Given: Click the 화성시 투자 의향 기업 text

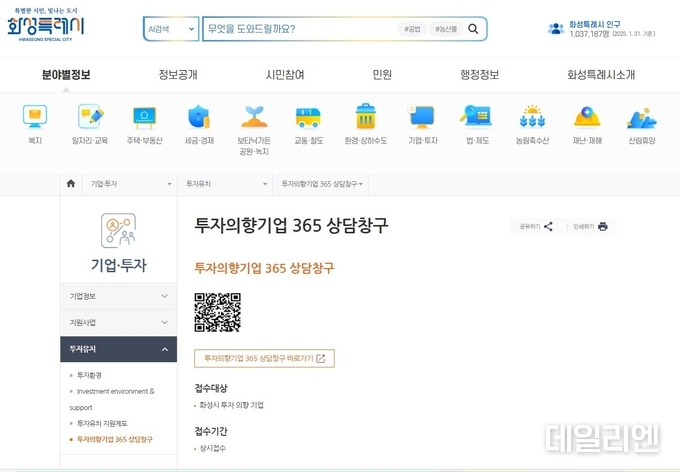Looking at the screenshot, I should point(231,405).
